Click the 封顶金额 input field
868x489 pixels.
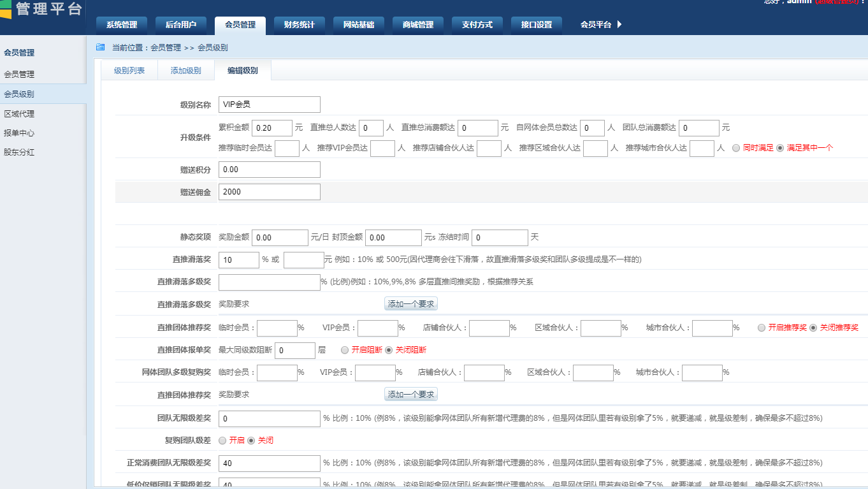(x=394, y=237)
